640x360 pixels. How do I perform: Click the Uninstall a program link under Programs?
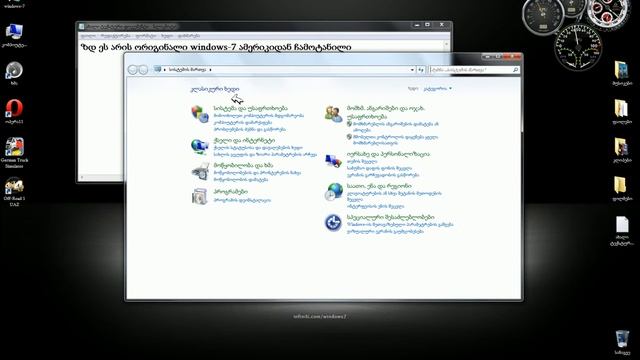pyautogui.click(x=242, y=200)
